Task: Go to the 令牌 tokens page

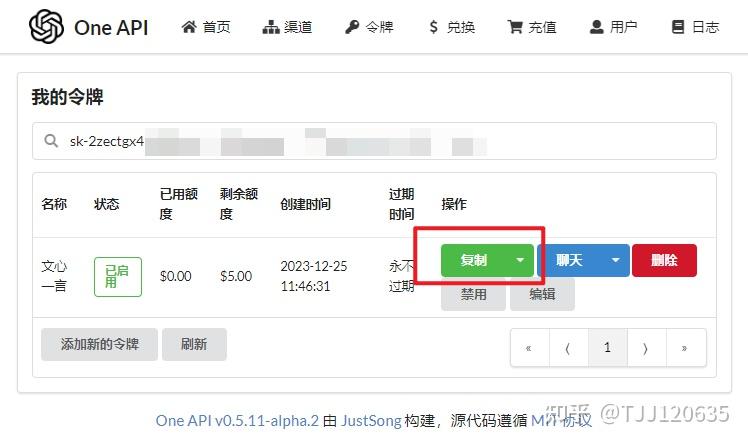Action: coord(369,27)
